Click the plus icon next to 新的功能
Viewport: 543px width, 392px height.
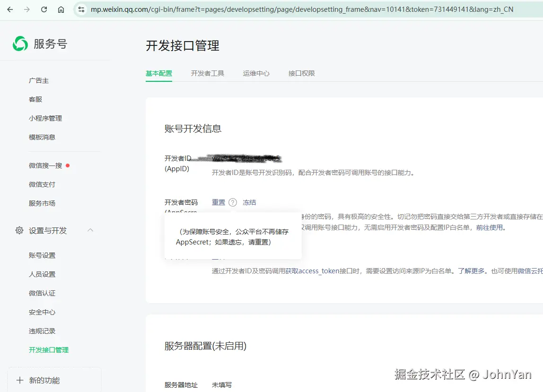point(20,380)
